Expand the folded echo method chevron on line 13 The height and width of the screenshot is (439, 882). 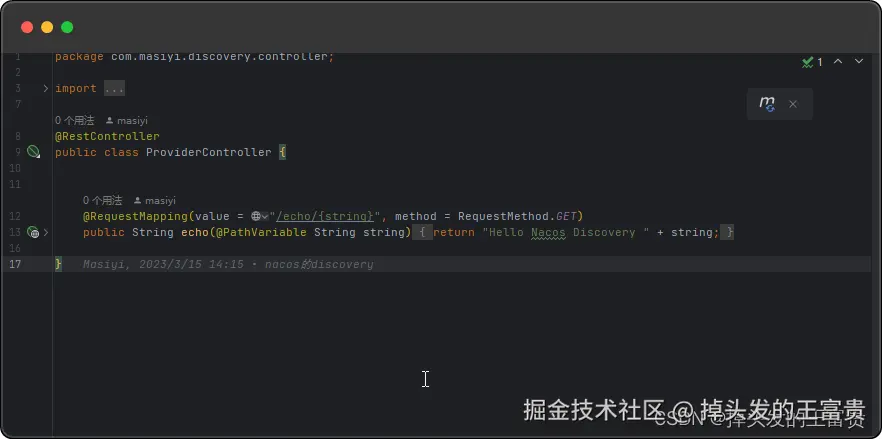[x=46, y=232]
